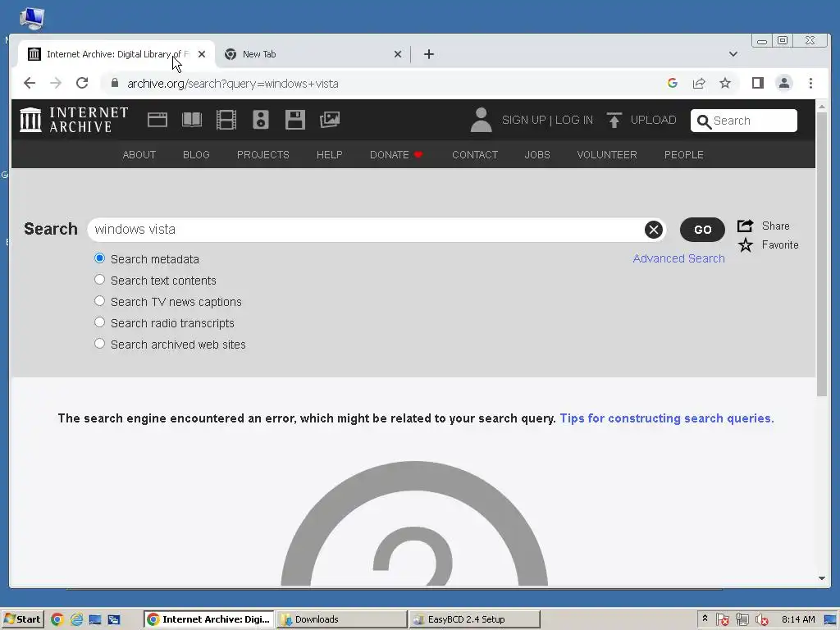Click the browser address bar URL
The image size is (840, 630).
(232, 84)
